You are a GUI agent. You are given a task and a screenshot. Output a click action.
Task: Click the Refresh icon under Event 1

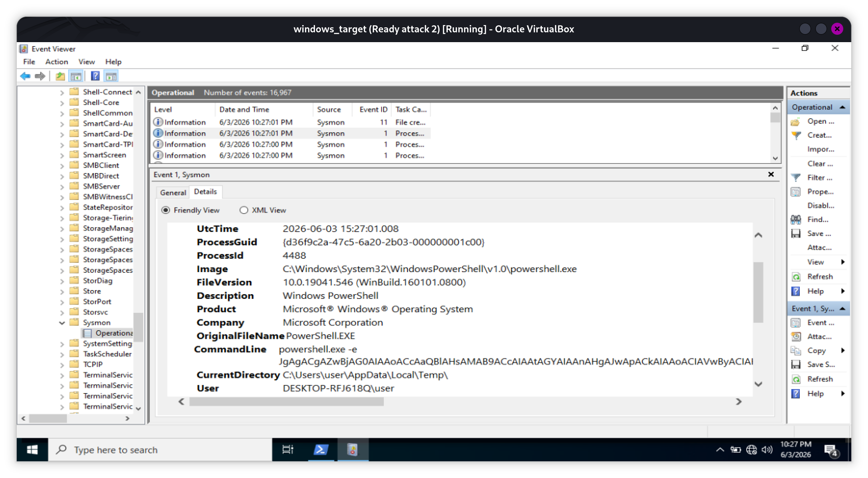coord(795,379)
